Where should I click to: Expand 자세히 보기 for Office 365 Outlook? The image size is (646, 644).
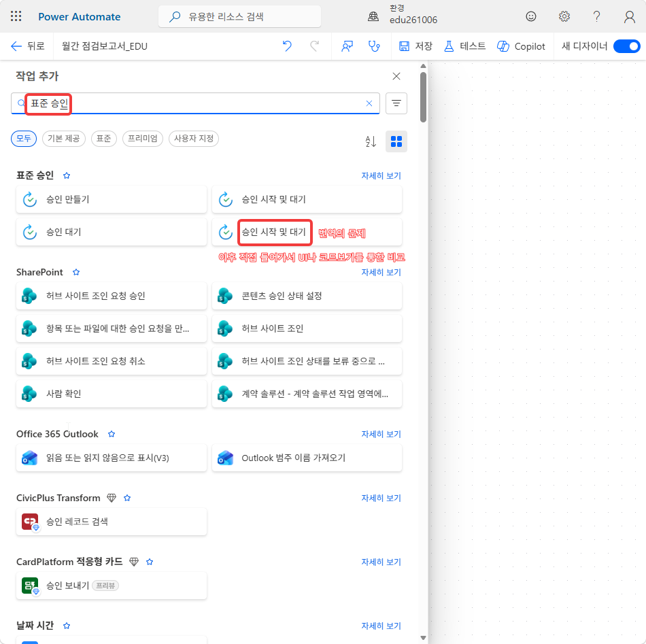tap(381, 435)
